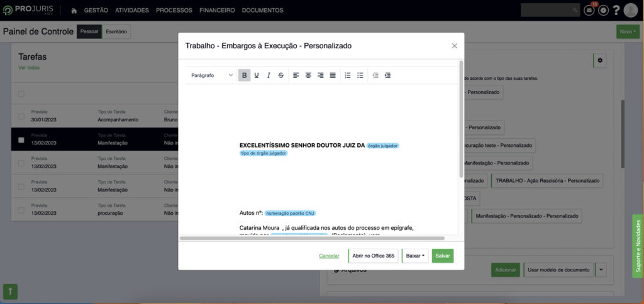Image resolution: width=644 pixels, height=304 pixels.
Task: Click page vertical scrollbar on right
Action: pos(623,133)
